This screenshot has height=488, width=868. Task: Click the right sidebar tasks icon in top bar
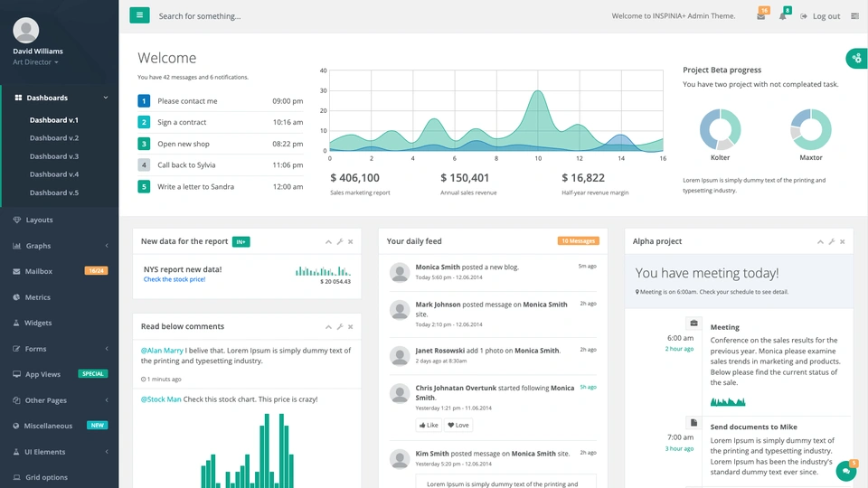(x=855, y=16)
